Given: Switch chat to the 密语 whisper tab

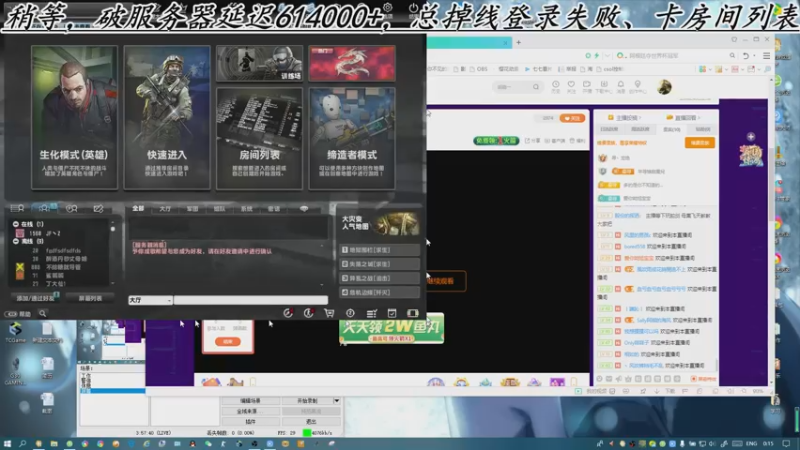Looking at the screenshot, I should (274, 209).
